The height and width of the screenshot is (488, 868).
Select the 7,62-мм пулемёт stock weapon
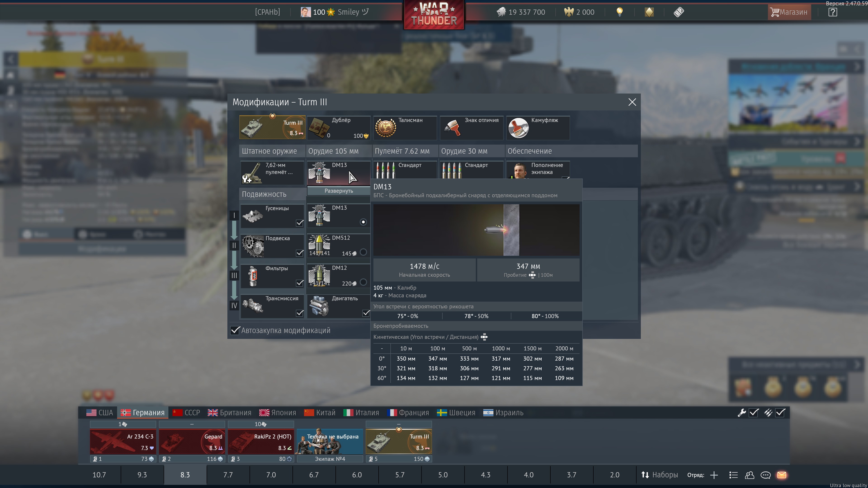click(272, 173)
